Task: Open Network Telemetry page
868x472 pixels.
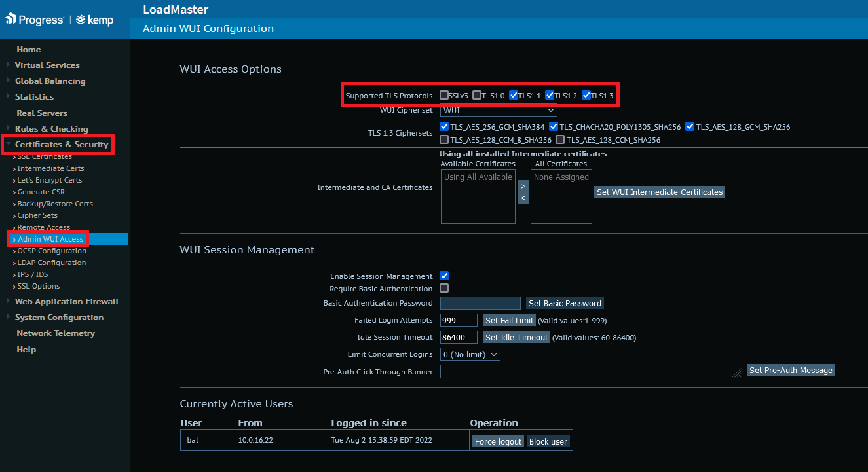Action: tap(56, 333)
